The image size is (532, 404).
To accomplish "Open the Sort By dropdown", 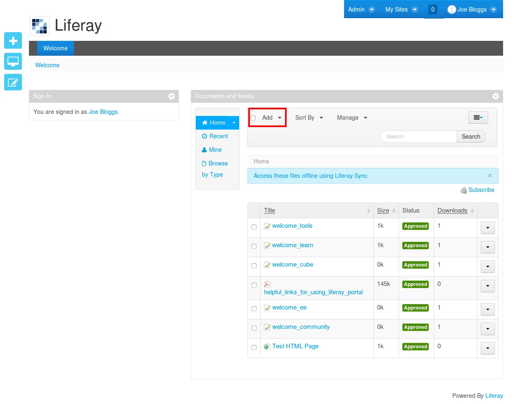I will 309,118.
